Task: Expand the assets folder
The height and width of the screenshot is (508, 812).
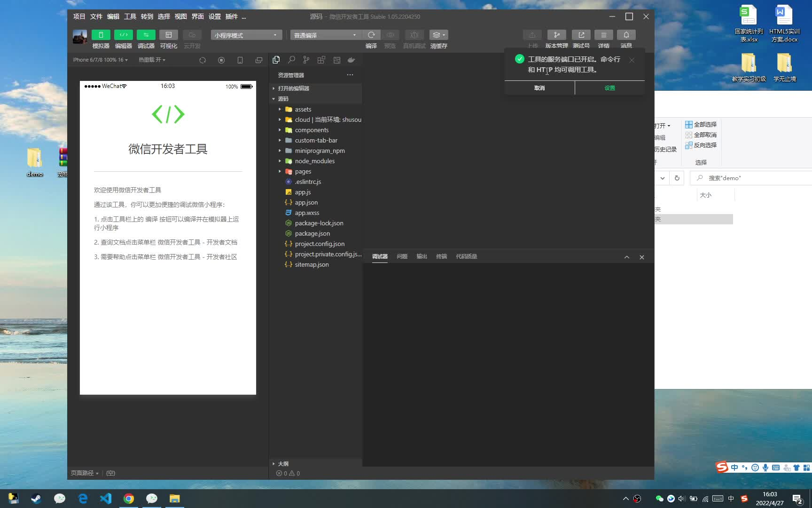Action: 316,109
